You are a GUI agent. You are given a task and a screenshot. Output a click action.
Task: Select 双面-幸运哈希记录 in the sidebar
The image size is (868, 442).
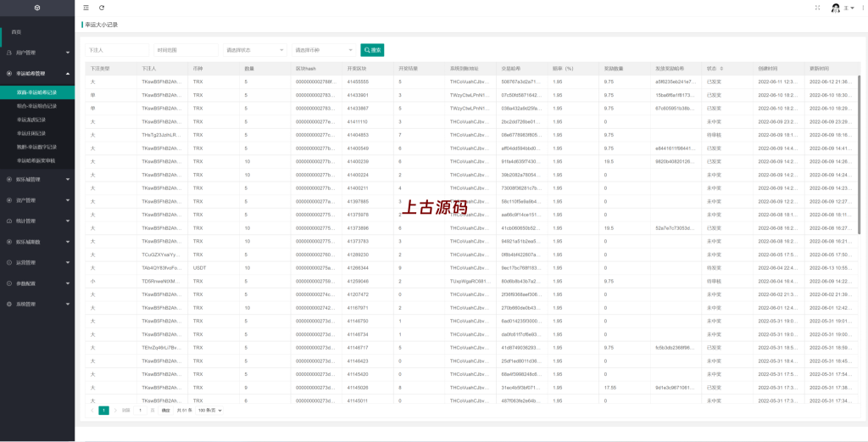click(37, 92)
